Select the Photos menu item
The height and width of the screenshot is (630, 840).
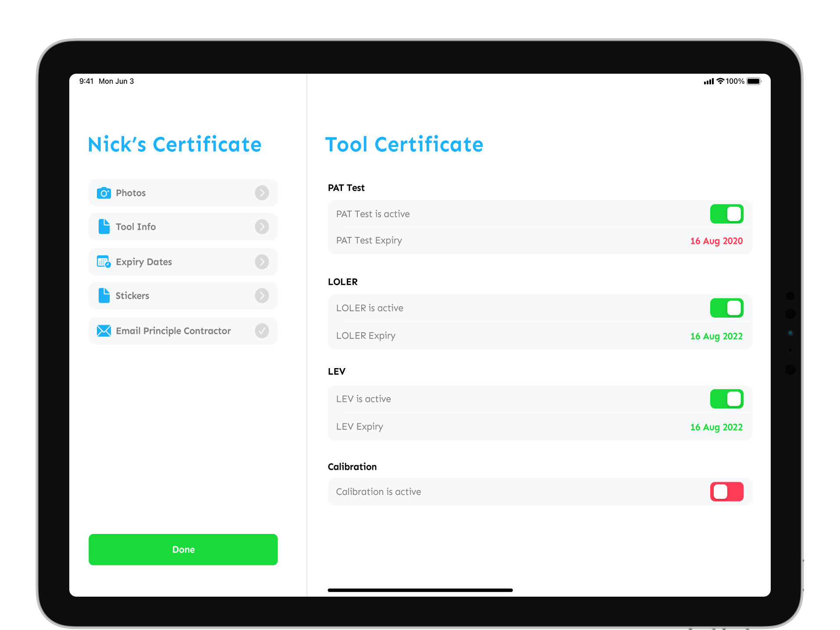click(x=183, y=193)
